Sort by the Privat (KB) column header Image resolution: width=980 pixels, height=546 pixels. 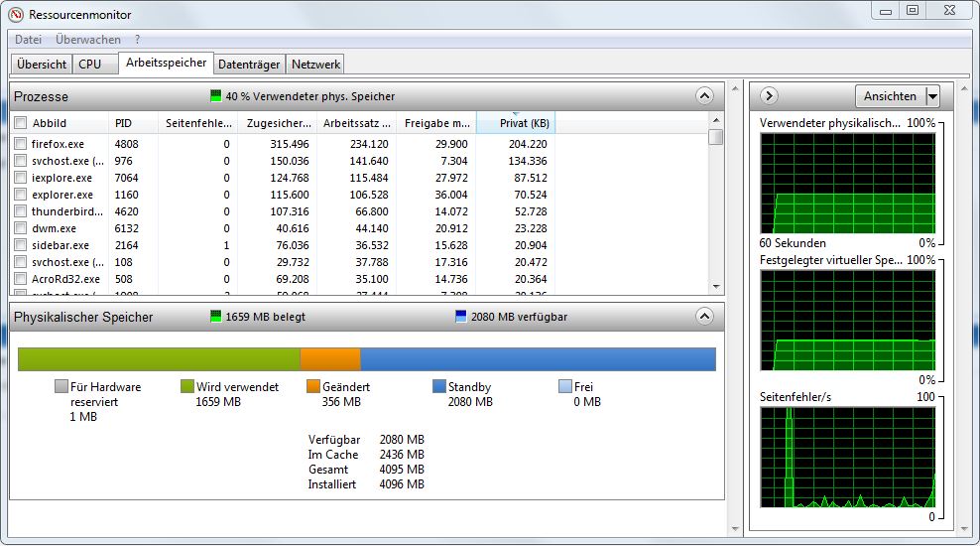click(x=516, y=122)
